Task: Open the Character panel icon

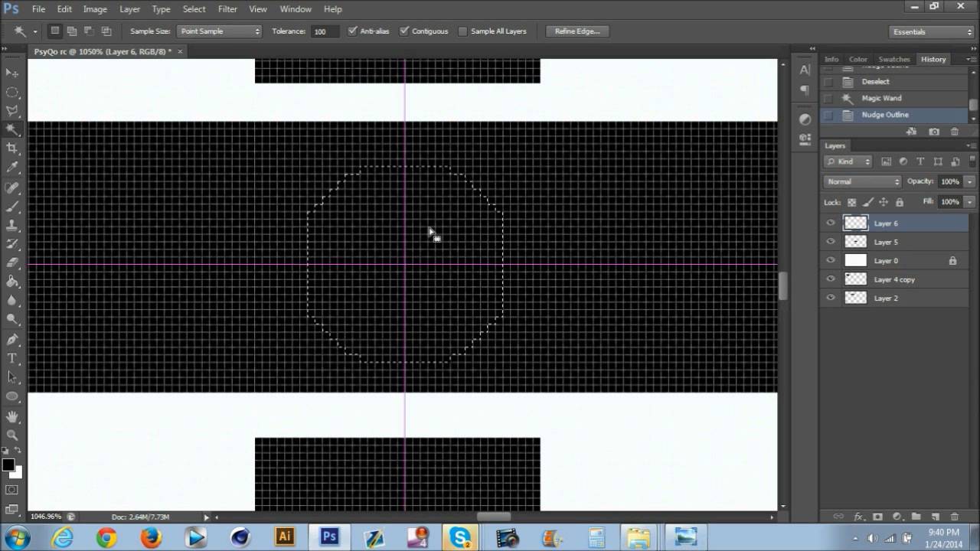Action: (x=805, y=70)
